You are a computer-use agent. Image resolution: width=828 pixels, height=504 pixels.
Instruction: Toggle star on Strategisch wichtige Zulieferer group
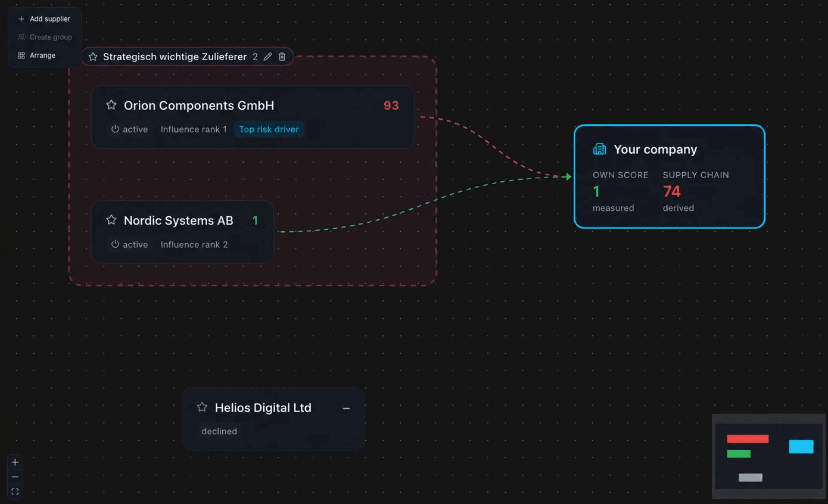(93, 57)
